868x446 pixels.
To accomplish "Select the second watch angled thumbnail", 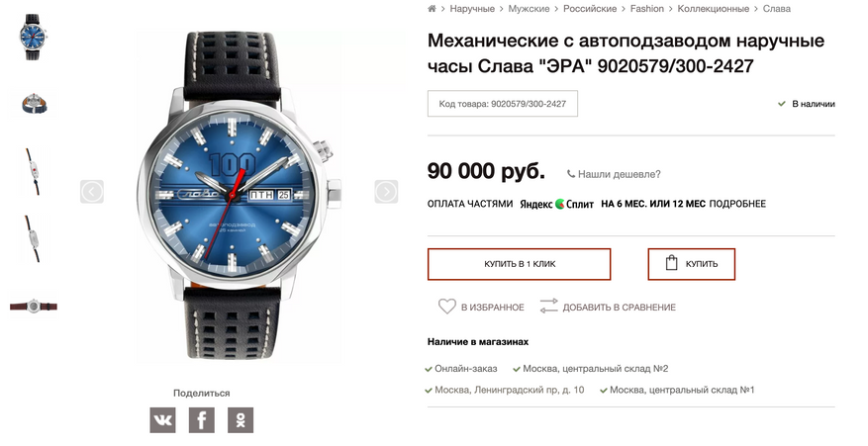I will pyautogui.click(x=35, y=104).
